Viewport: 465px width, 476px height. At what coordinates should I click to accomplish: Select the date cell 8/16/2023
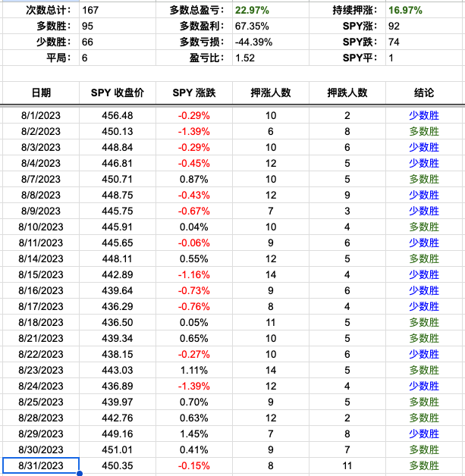coord(41,290)
